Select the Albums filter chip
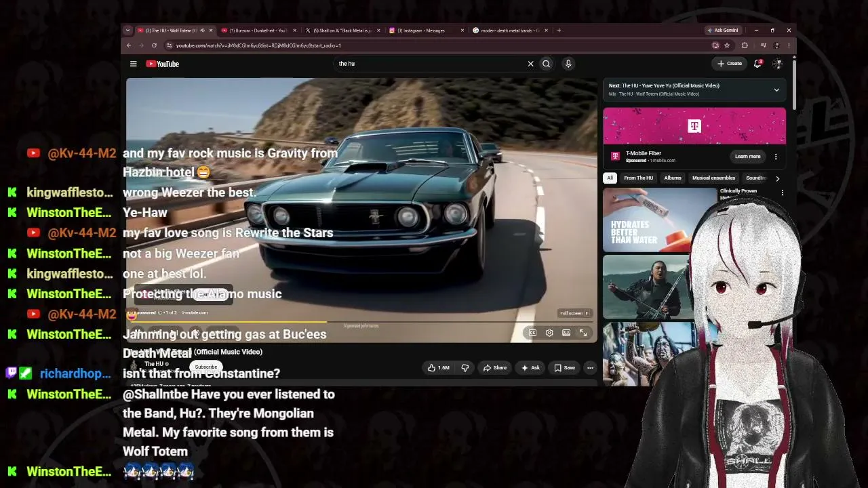This screenshot has width=868, height=488. click(673, 178)
